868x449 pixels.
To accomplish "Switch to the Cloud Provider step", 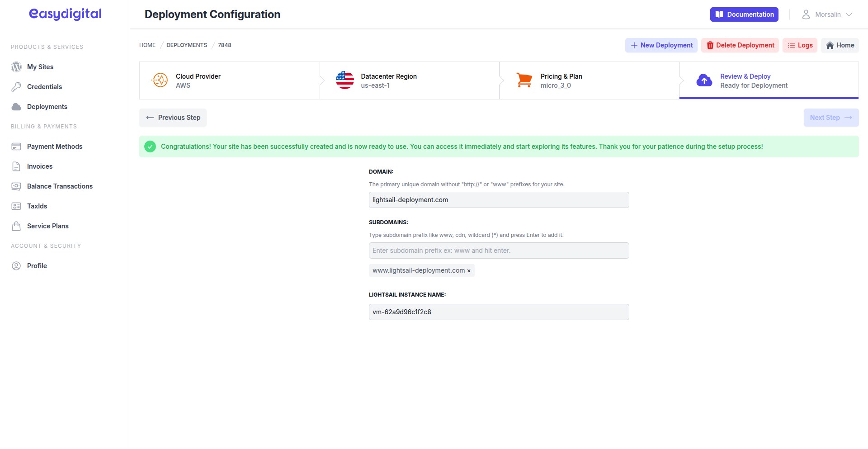I will pyautogui.click(x=229, y=80).
